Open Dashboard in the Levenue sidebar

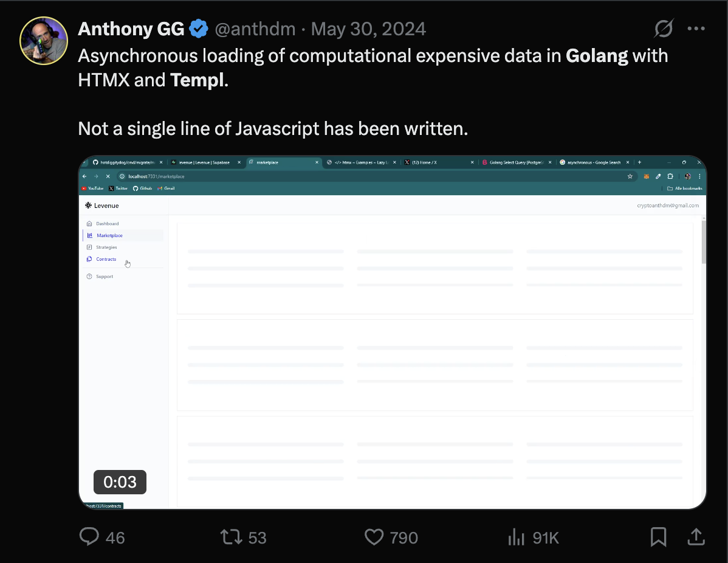pyautogui.click(x=107, y=223)
